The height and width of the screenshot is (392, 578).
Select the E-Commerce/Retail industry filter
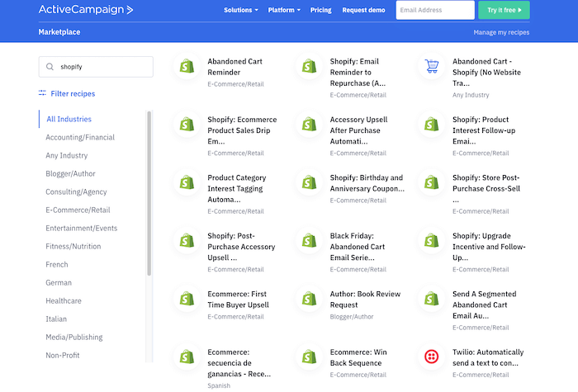[x=78, y=210]
